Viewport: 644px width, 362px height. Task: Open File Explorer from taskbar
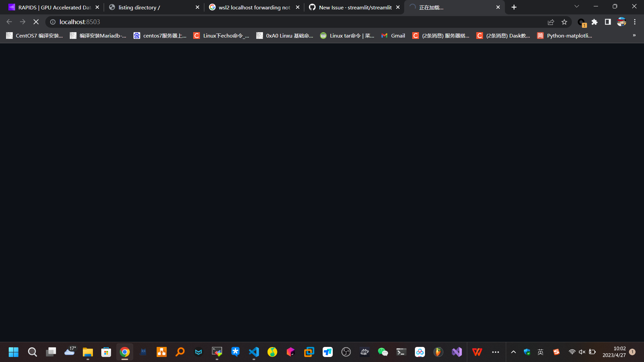(x=88, y=352)
